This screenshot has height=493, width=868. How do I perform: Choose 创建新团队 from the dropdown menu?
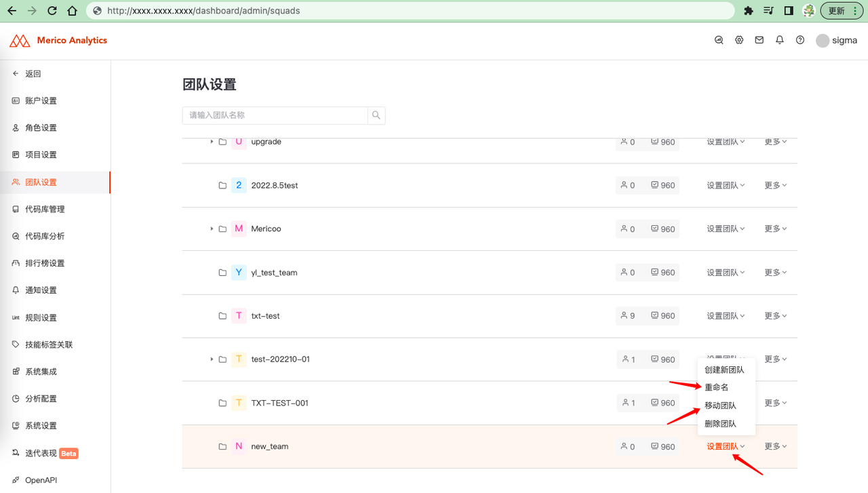(726, 370)
